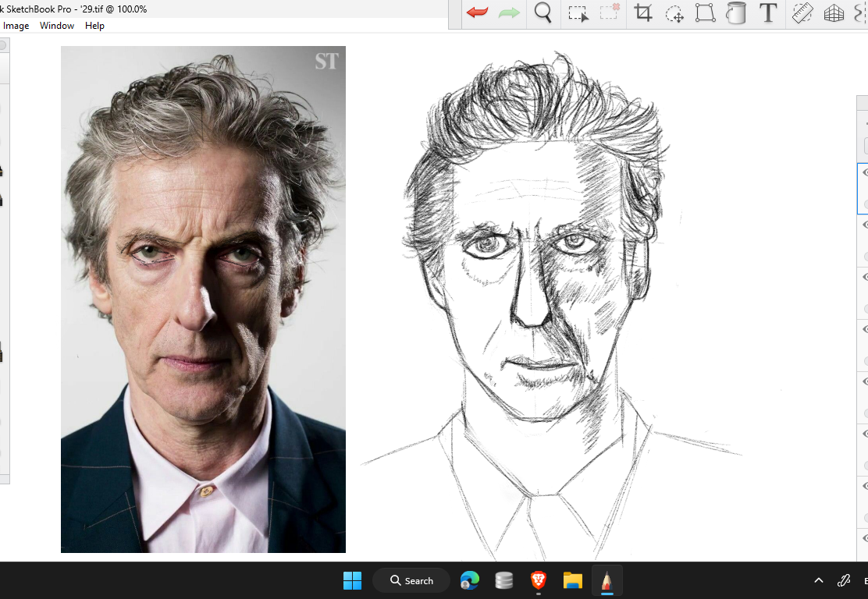The height and width of the screenshot is (599, 868).
Task: Toggle visibility of the highlighted selected layer
Action: [865, 172]
